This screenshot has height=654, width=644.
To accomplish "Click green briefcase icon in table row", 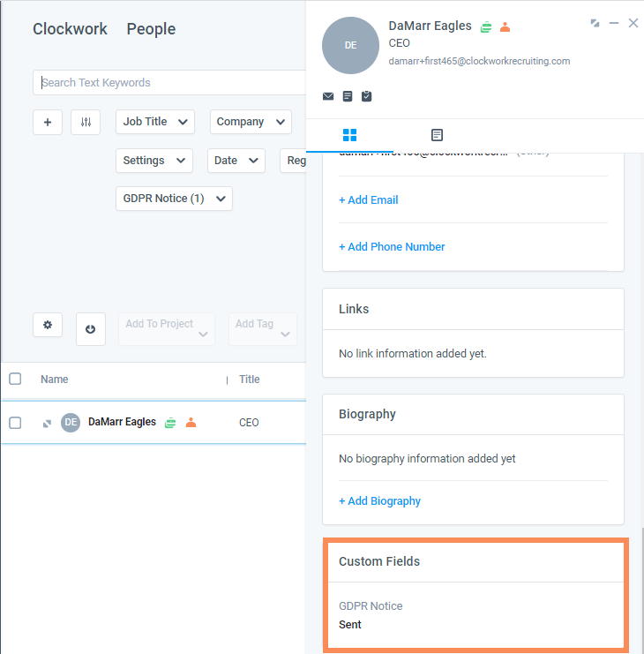I will coord(170,423).
